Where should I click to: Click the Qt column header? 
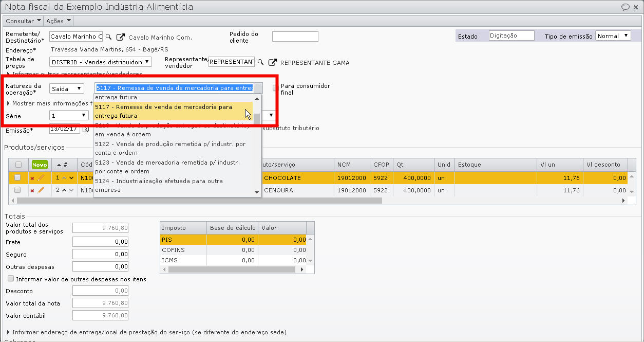[x=414, y=165]
